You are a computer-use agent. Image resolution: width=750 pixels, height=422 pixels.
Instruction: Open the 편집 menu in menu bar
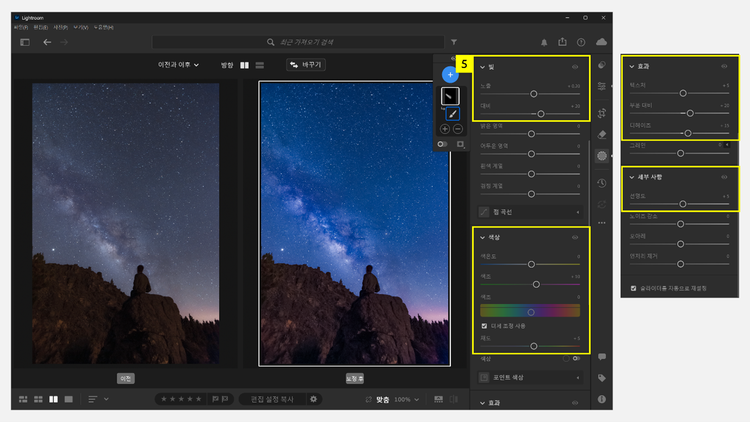39,27
